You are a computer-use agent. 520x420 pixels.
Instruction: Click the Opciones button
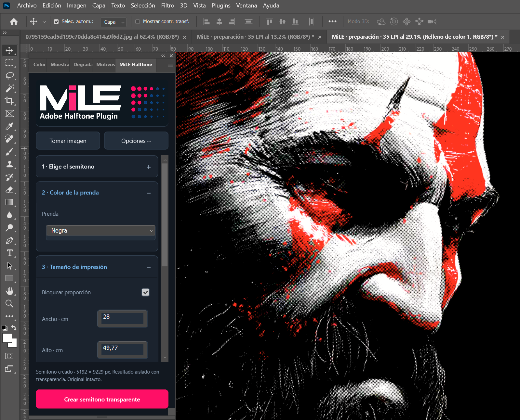click(x=136, y=141)
